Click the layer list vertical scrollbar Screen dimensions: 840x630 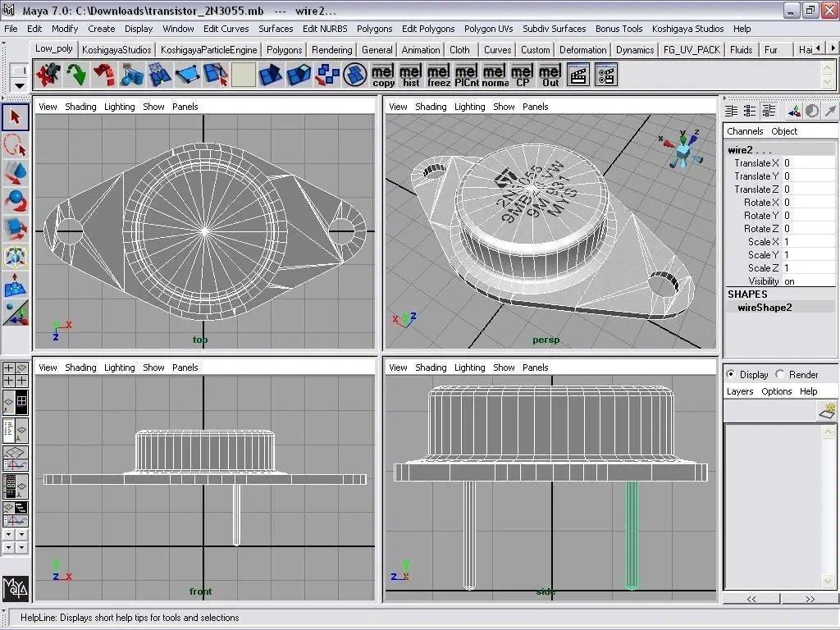tap(829, 505)
